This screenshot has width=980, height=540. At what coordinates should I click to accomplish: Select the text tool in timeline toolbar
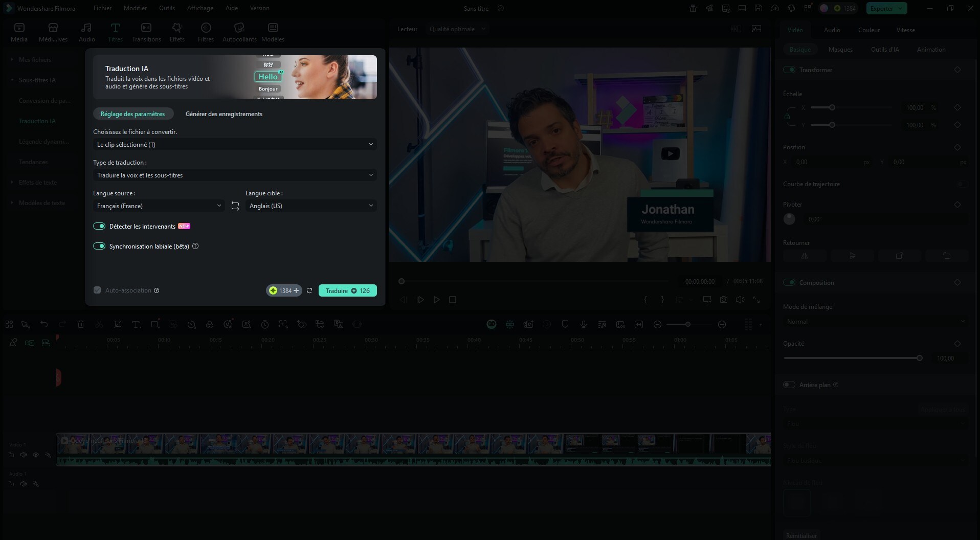pos(136,324)
